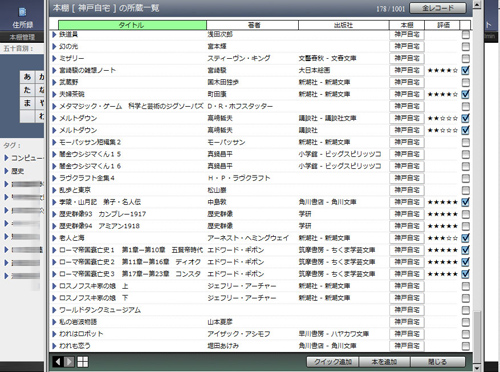Click star rating of 老人と海

pos(443,238)
